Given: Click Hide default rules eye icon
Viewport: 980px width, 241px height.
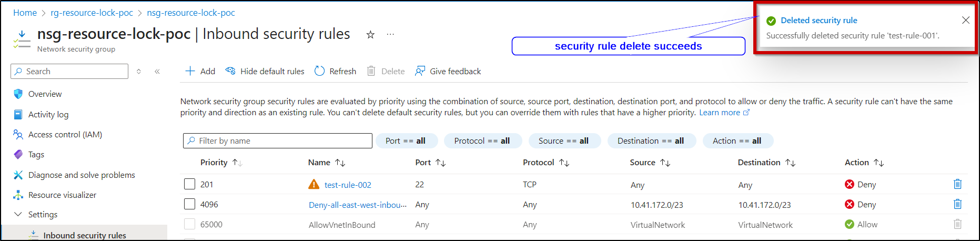Looking at the screenshot, I should click(230, 71).
